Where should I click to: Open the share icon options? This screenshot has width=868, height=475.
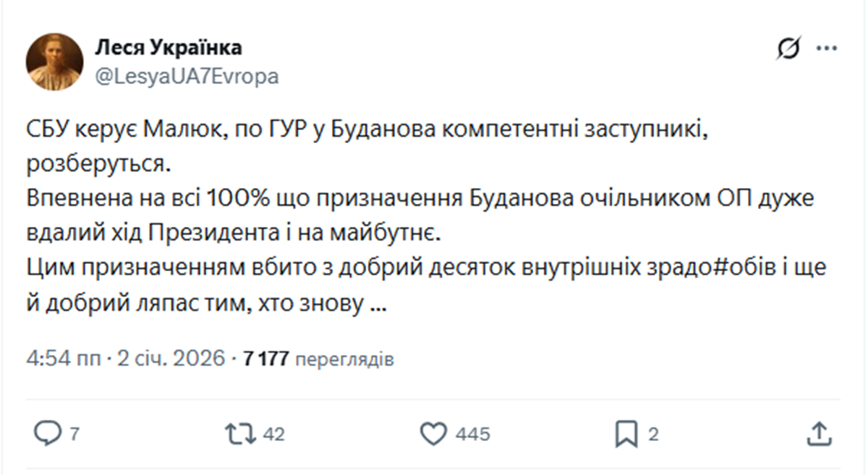tap(818, 434)
